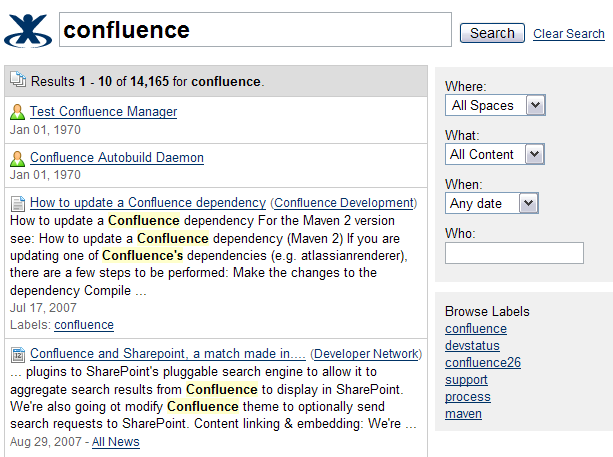Screen dimensions: 613x457
Task: Click the Browse Labels heading
Action: pos(487,312)
